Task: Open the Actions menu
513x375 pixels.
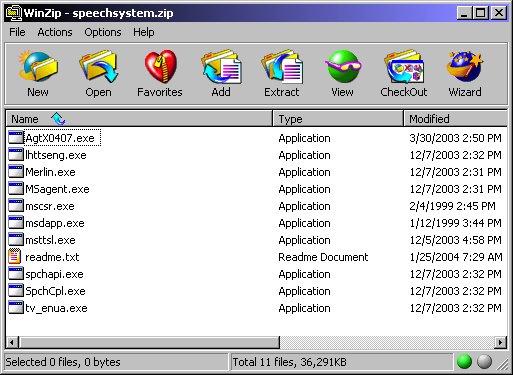Action: pyautogui.click(x=55, y=32)
